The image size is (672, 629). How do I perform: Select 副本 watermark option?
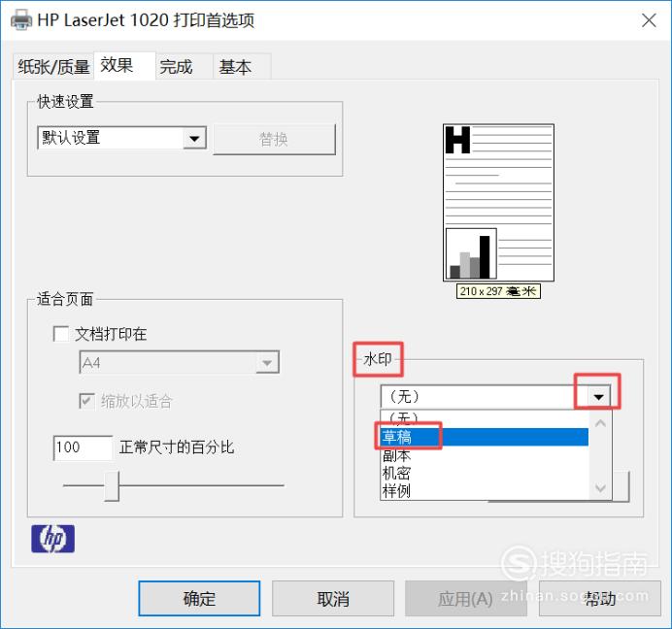[x=485, y=455]
